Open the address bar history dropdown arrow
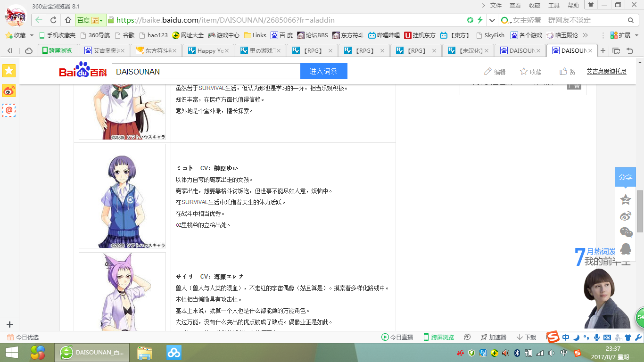Viewport: 644px width, 362px height. click(492, 20)
